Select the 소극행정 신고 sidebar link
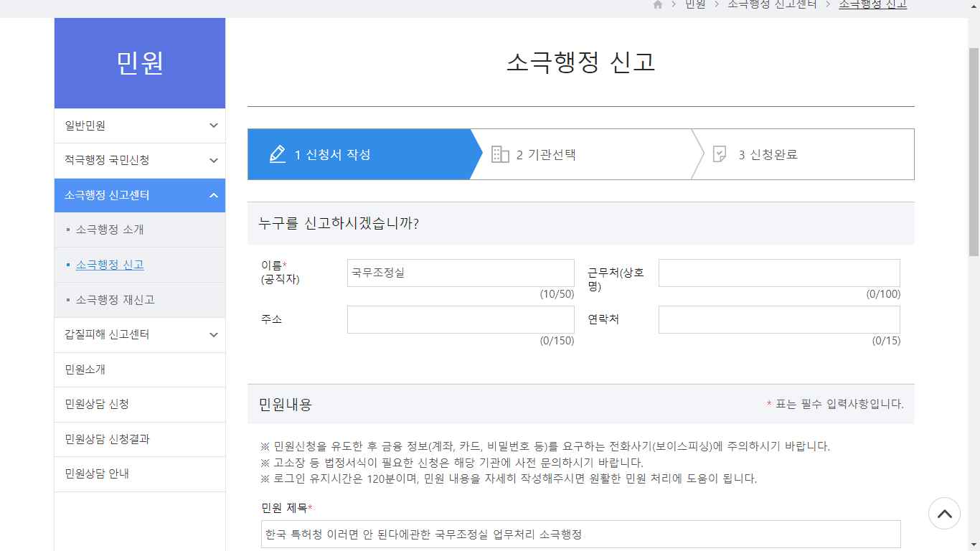Screen dimensions: 980x551 point(110,265)
